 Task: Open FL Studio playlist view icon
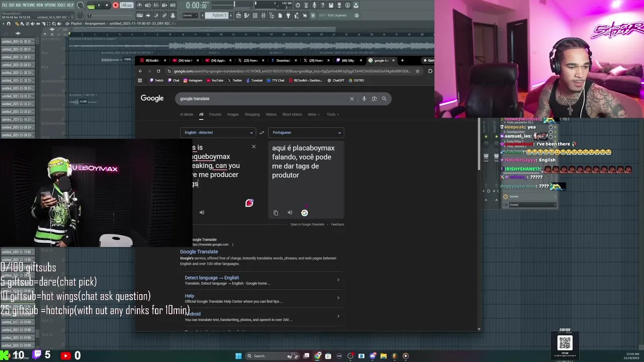pos(238,16)
